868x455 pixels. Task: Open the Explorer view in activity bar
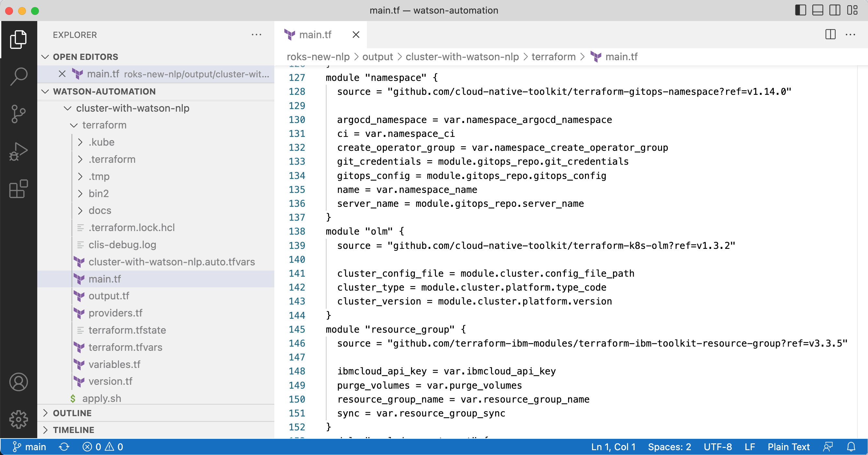[x=18, y=39]
